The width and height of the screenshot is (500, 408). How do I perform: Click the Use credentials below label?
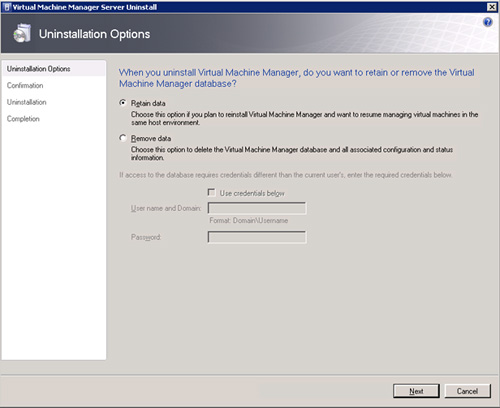click(x=252, y=193)
